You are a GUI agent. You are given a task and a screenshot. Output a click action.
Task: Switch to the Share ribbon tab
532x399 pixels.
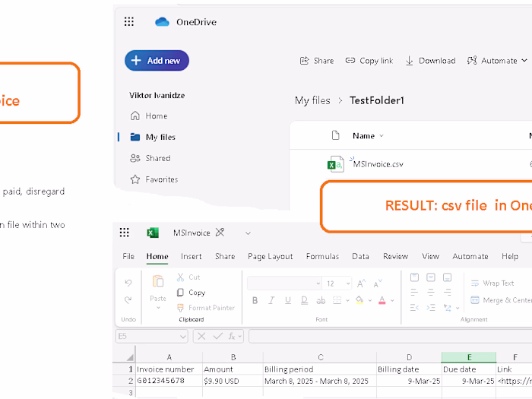225,257
